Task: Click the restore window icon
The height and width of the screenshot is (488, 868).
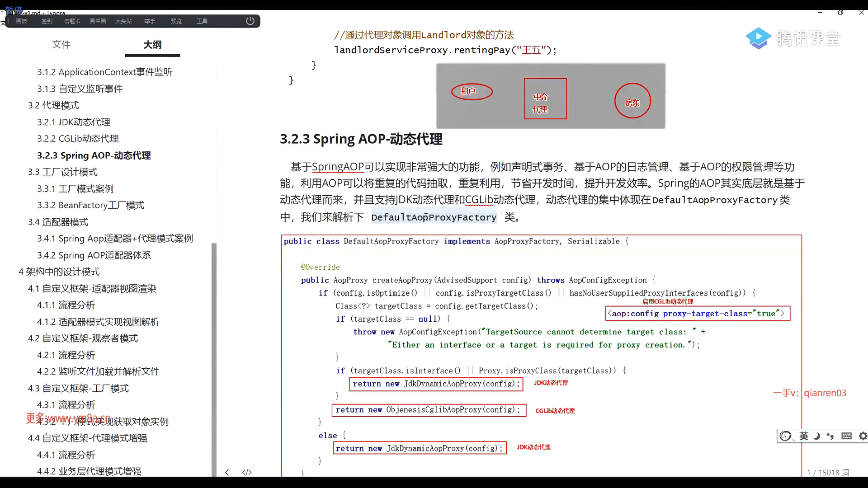Action: pos(840,12)
